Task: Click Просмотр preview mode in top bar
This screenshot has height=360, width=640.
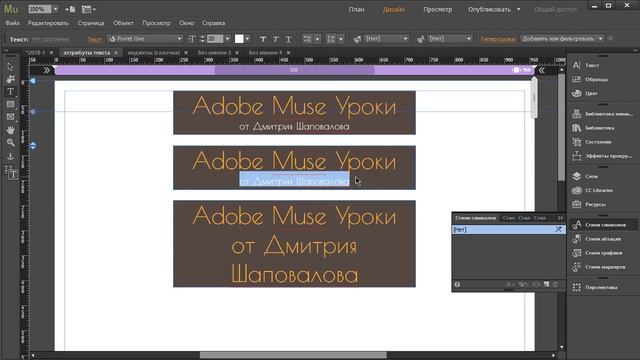Action: coord(437,9)
